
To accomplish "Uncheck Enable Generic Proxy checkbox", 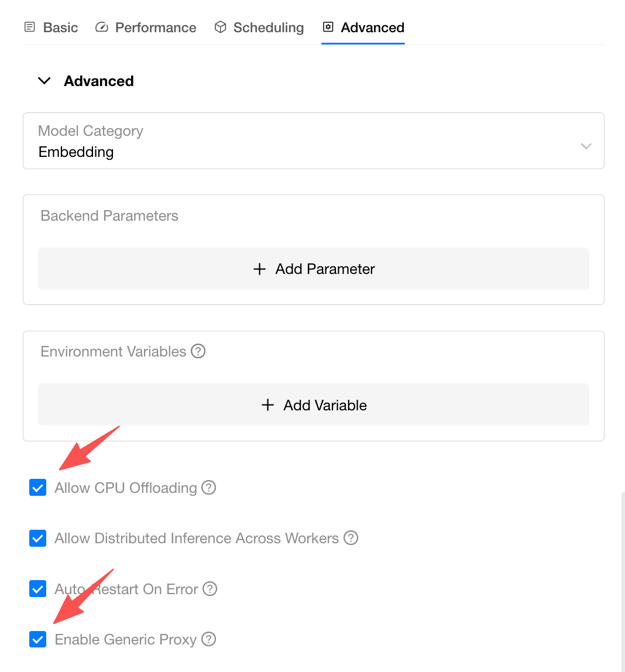I will (37, 639).
